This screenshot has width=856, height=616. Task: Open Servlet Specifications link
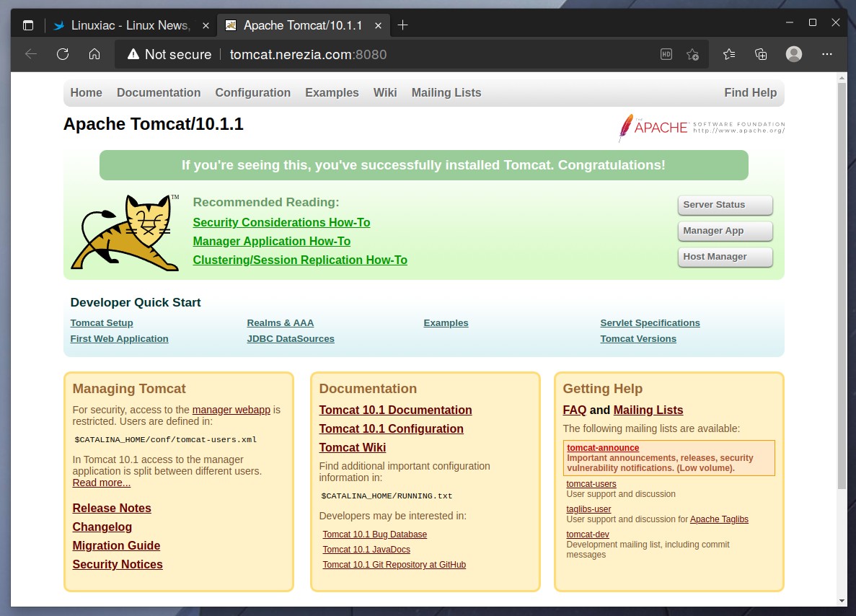[650, 322]
